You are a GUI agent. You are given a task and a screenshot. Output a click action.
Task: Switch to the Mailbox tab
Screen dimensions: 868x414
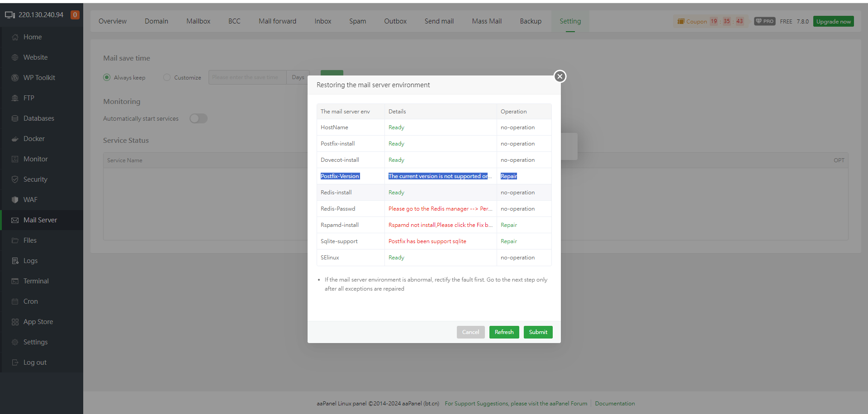198,21
